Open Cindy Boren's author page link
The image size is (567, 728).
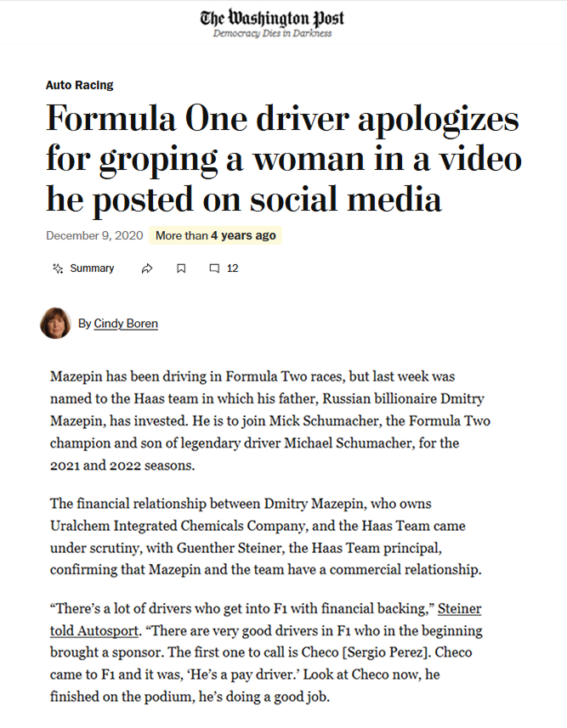click(x=126, y=324)
